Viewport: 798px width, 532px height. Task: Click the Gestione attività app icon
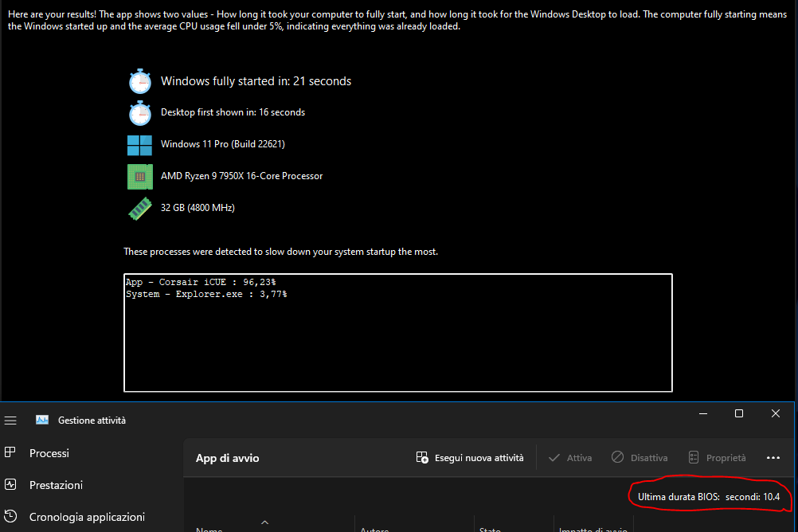click(42, 420)
